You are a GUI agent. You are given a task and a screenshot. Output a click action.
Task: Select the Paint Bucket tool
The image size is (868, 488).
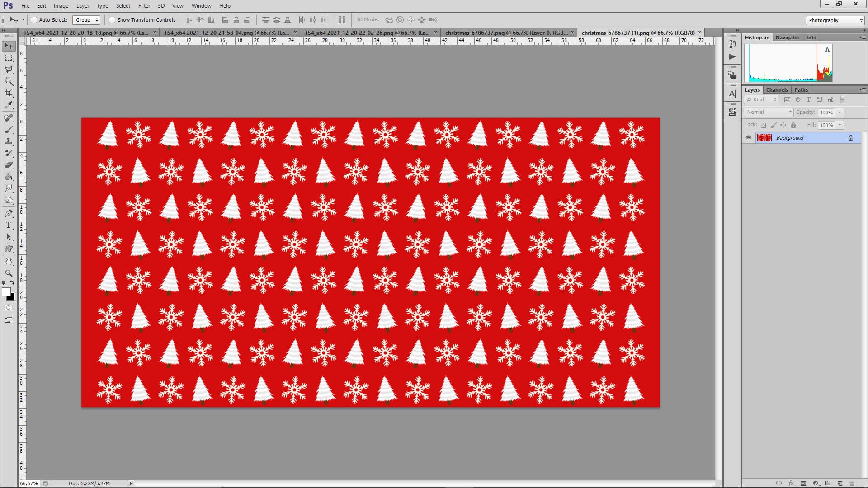tap(9, 177)
